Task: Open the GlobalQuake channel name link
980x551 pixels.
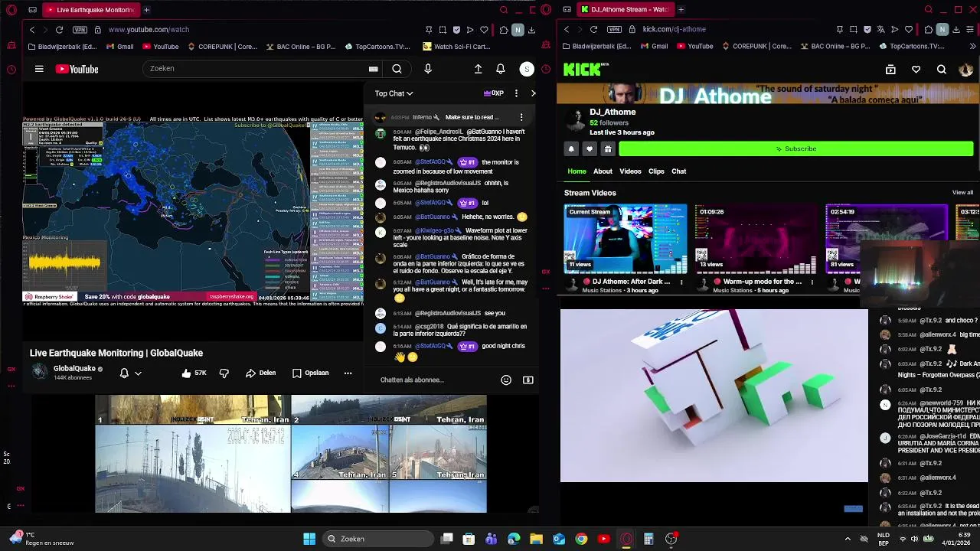Action: [x=74, y=368]
